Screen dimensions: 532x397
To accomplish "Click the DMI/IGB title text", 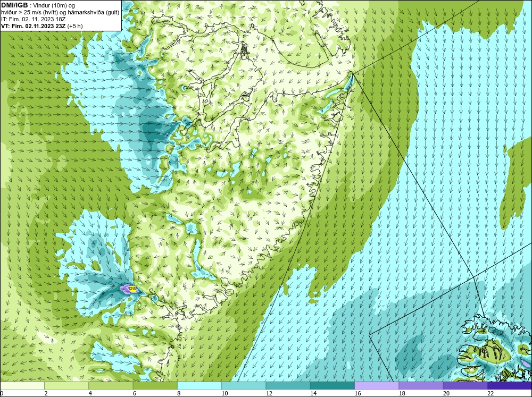I will click(14, 5).
